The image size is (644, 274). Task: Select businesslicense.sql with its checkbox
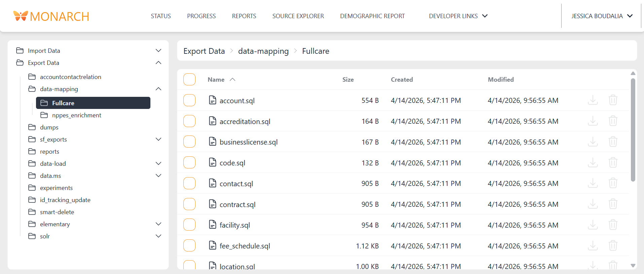(189, 142)
